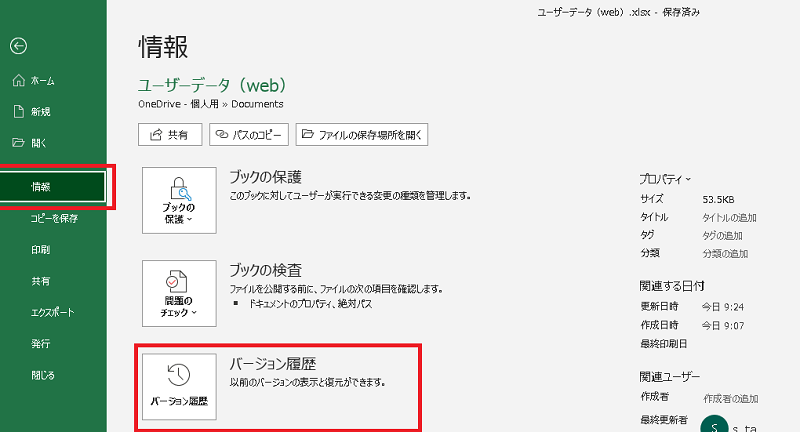Select 新規 (New) in the sidebar
Viewport: 800px width, 432px height.
[x=34, y=111]
